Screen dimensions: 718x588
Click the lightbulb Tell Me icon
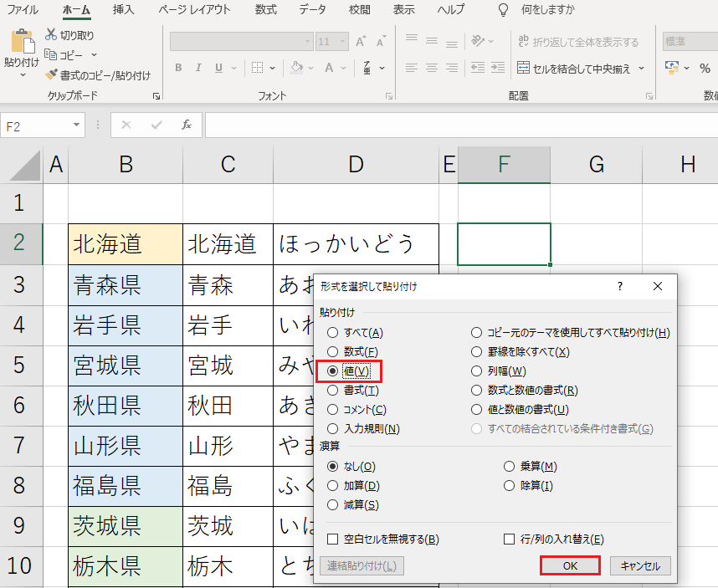(x=503, y=9)
